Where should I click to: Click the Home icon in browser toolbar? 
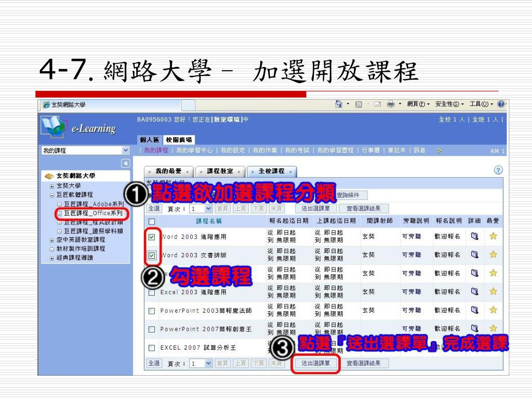(x=338, y=104)
